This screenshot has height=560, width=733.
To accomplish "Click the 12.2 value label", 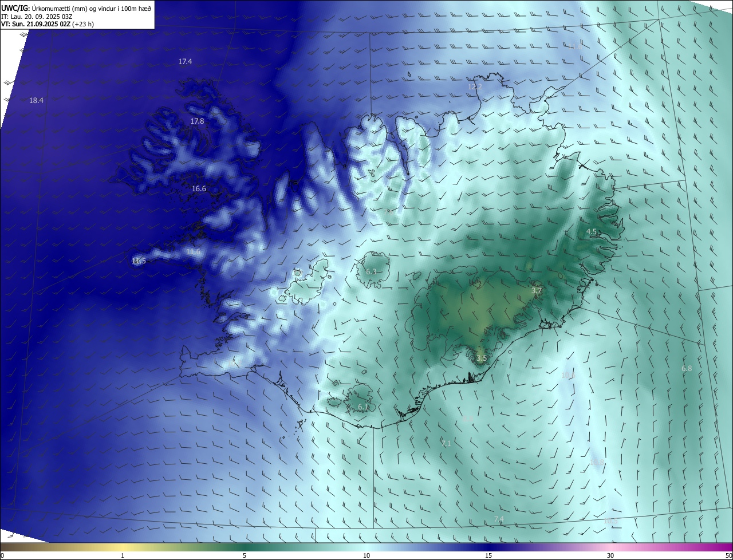I will click(x=475, y=86).
